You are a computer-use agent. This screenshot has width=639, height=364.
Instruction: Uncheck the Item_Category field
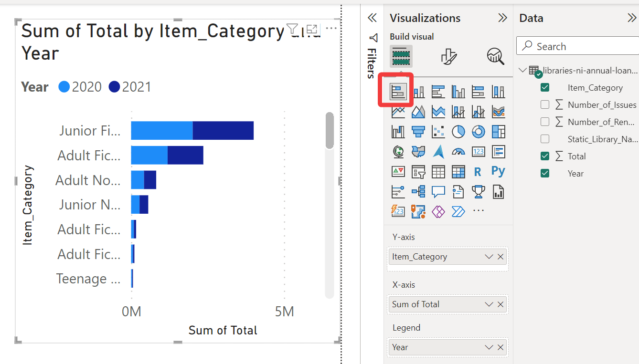(545, 88)
